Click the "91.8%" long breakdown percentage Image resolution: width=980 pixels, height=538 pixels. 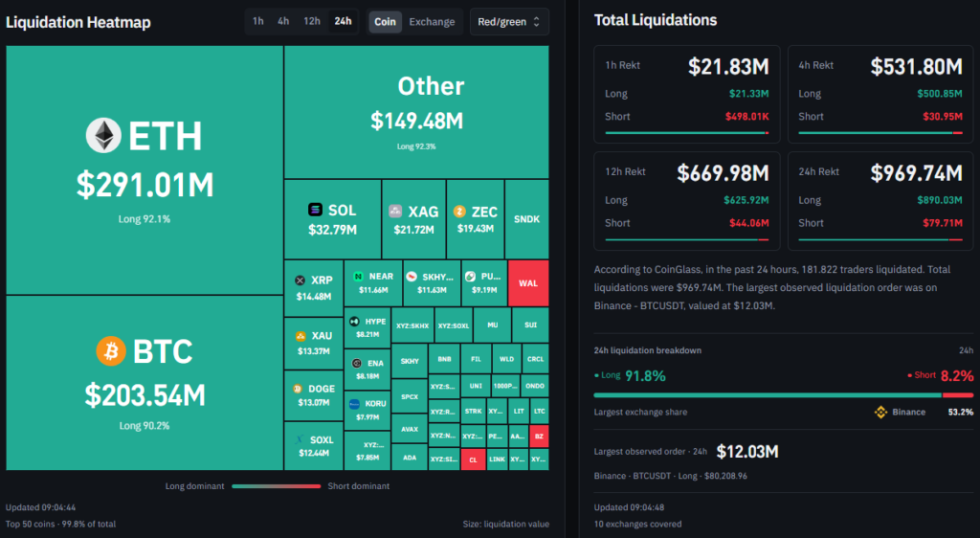[x=646, y=376]
